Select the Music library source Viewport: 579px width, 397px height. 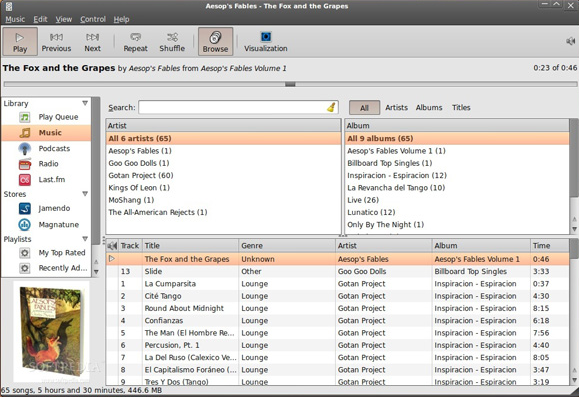[x=46, y=133]
